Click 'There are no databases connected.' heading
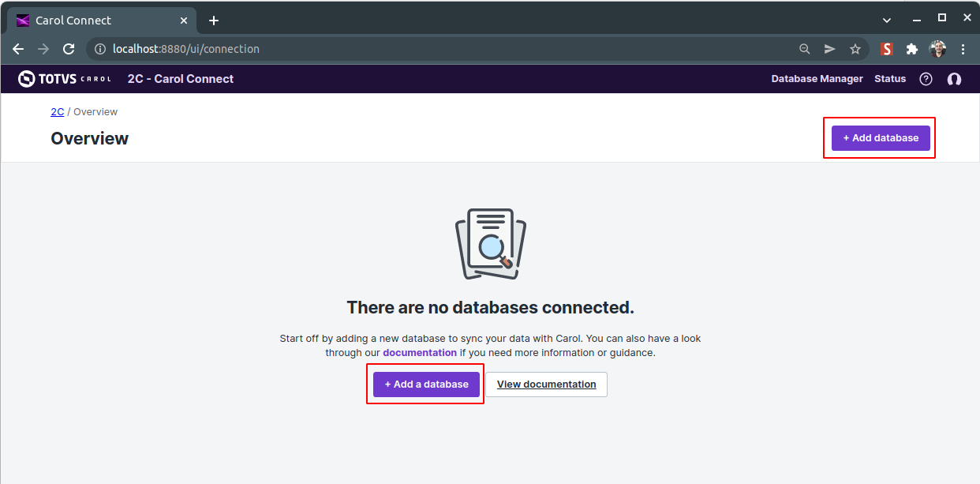Viewport: 980px width, 484px height. tap(490, 308)
